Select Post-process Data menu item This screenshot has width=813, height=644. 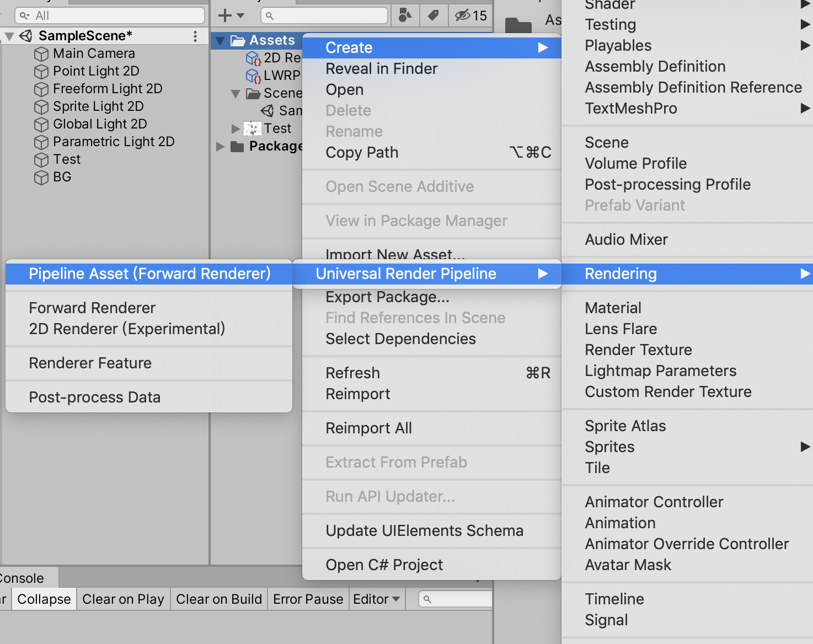coord(149,397)
